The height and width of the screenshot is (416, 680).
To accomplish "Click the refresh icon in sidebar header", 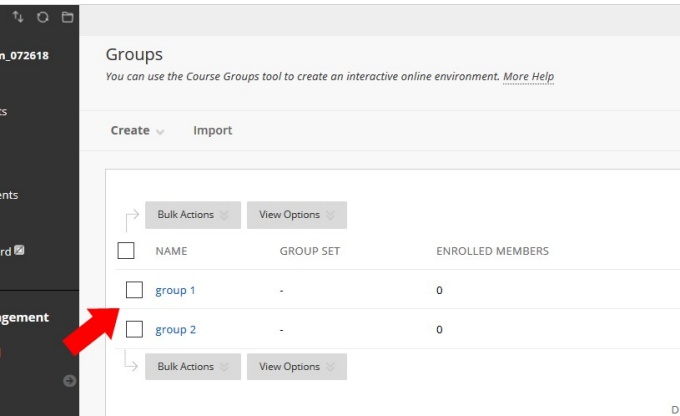I will click(43, 17).
